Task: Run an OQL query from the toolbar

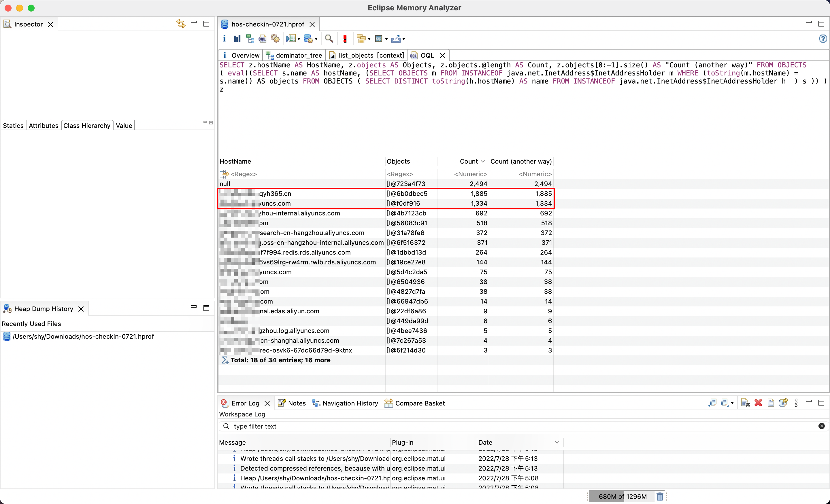Action: (x=262, y=38)
